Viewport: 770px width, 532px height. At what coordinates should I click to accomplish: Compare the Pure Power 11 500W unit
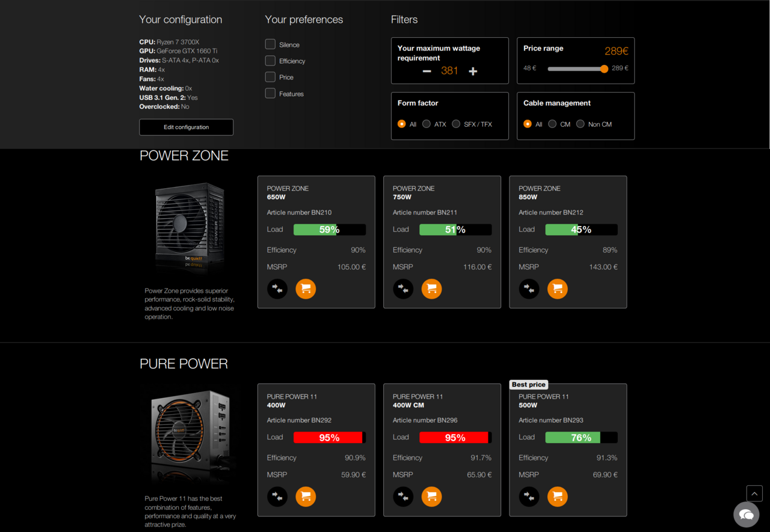[x=529, y=497]
